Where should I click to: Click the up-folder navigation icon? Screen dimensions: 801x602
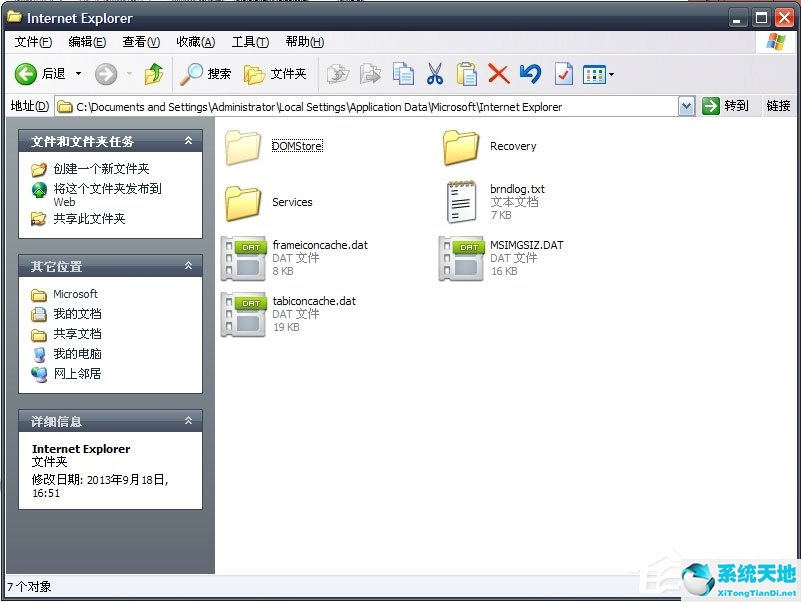point(154,73)
